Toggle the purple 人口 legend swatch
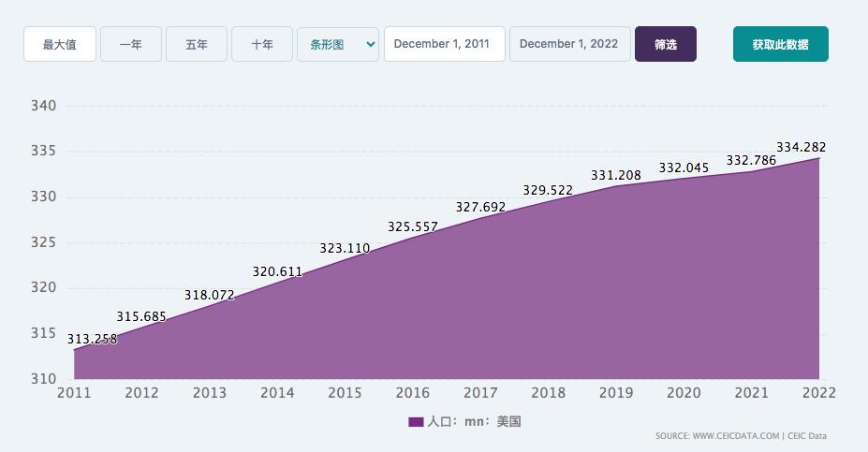 click(416, 422)
